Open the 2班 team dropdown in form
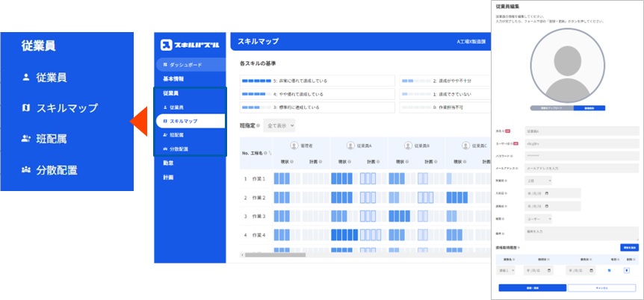644x300 pixels. (x=538, y=181)
